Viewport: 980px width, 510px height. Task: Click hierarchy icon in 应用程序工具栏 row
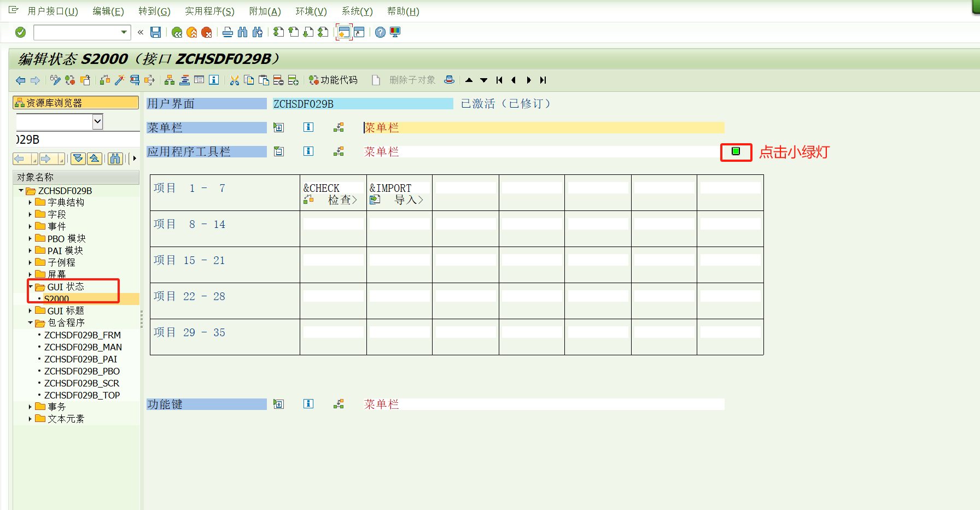click(339, 151)
